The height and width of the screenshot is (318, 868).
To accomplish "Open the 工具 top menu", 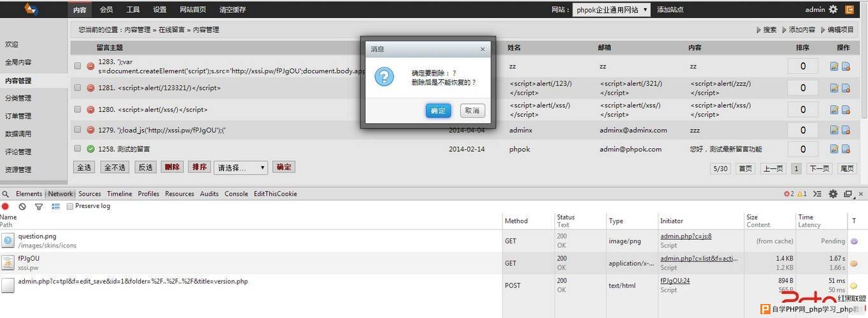I will [133, 10].
